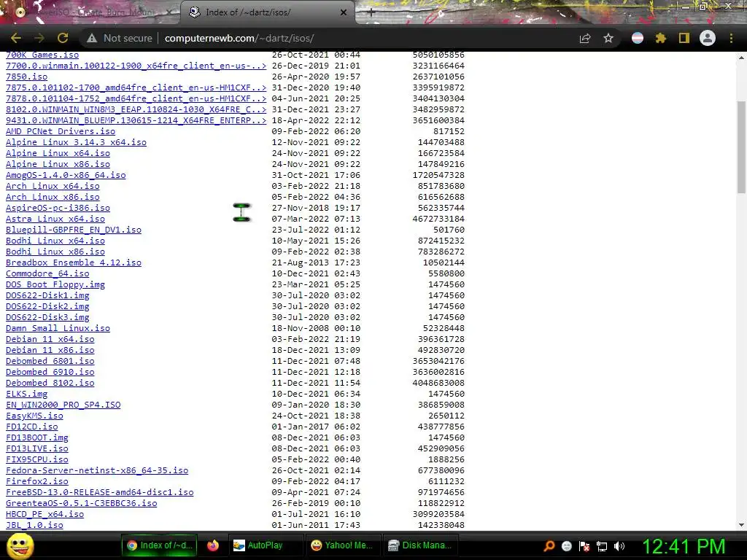Open the Alpine_Linux_x64.iso link
The width and height of the screenshot is (747, 560).
[x=58, y=153]
